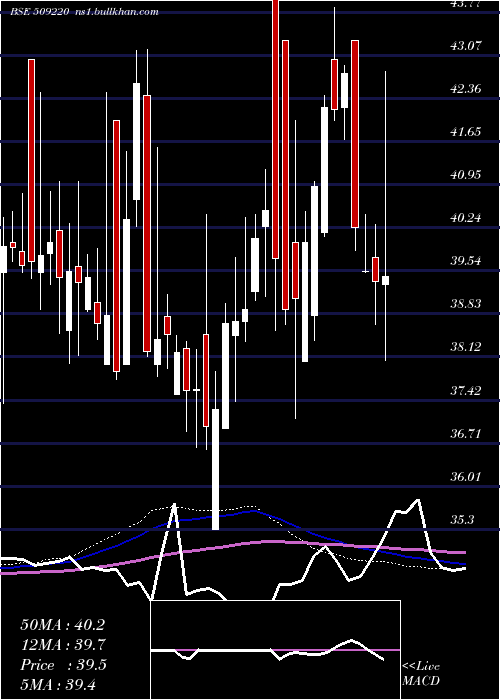Click the BSE 509220 ticker label
The height and width of the screenshot is (700, 500).
(x=40, y=12)
